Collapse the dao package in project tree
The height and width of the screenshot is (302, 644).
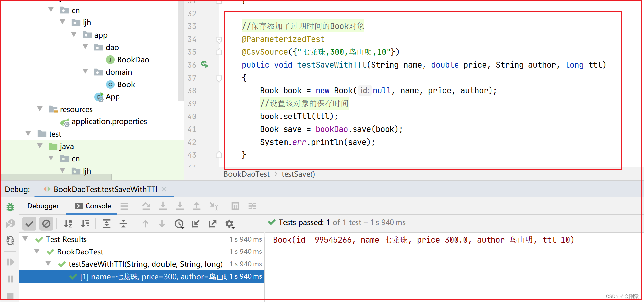tap(85, 47)
